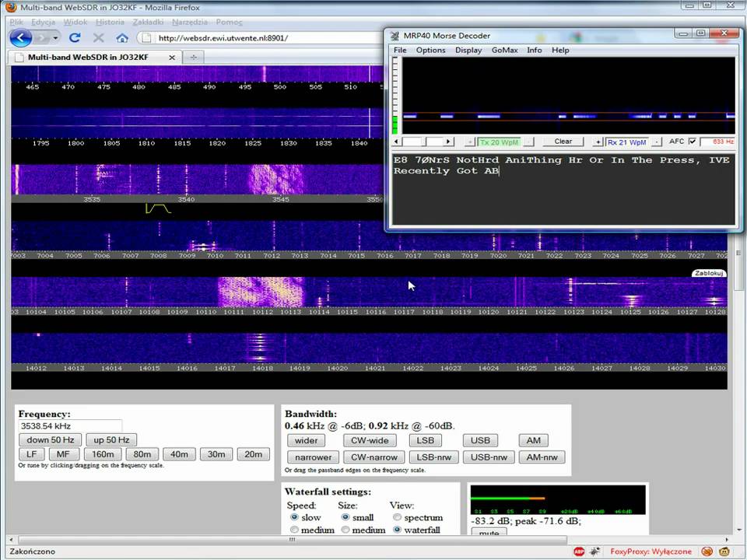Click the Greasemonkey monkey icon in status bar
747x560 pixels.
coord(724,551)
